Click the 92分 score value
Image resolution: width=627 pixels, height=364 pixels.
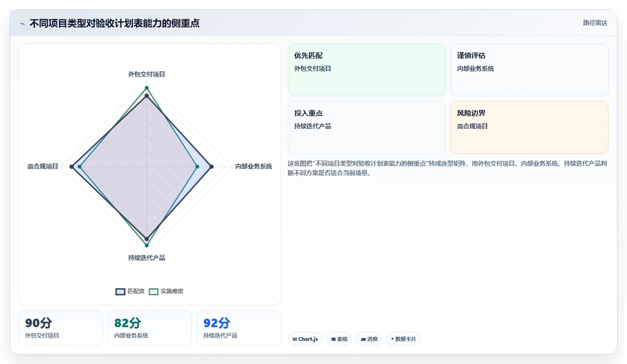216,323
